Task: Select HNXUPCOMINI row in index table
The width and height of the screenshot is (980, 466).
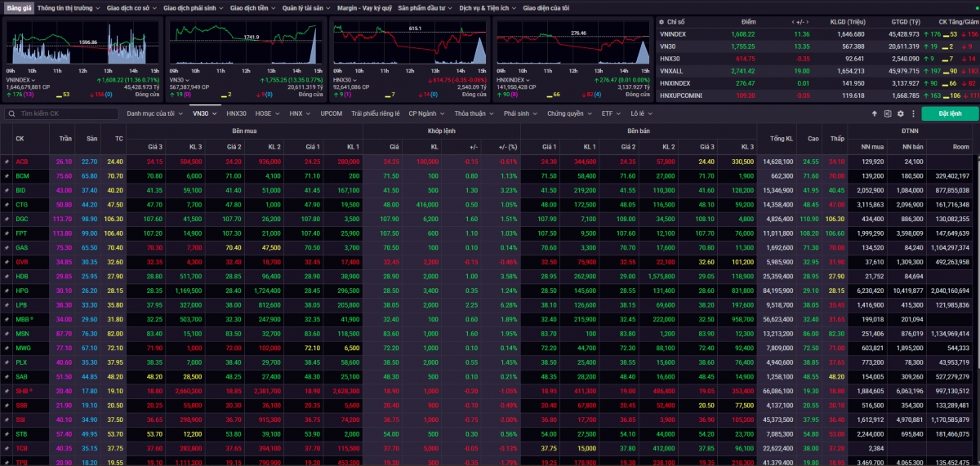Action: tap(818, 95)
